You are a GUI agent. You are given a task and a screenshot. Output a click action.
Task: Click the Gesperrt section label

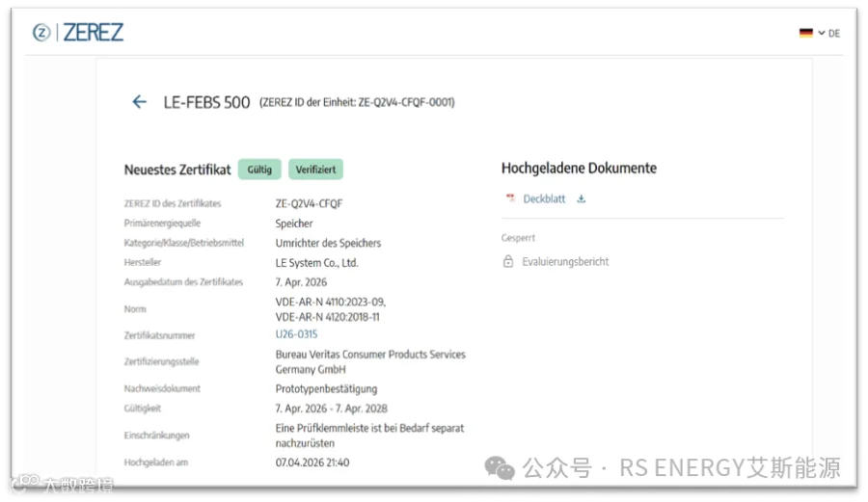click(518, 238)
